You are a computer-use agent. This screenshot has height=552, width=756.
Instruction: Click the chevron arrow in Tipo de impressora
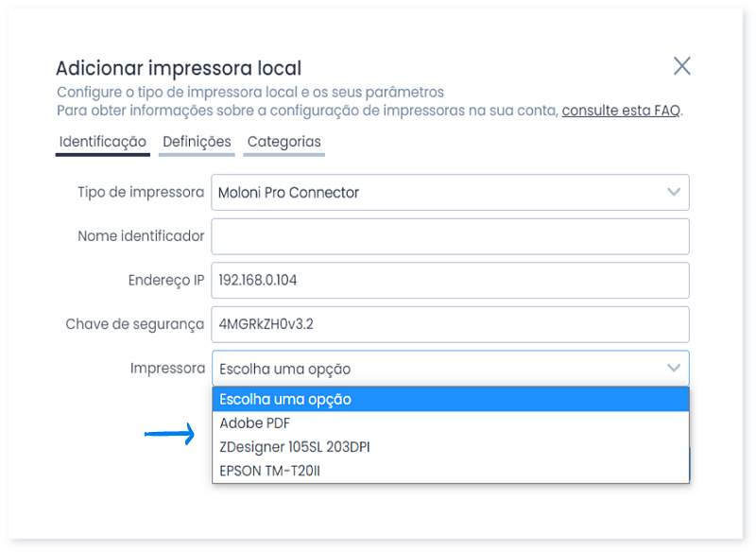pyautogui.click(x=674, y=192)
